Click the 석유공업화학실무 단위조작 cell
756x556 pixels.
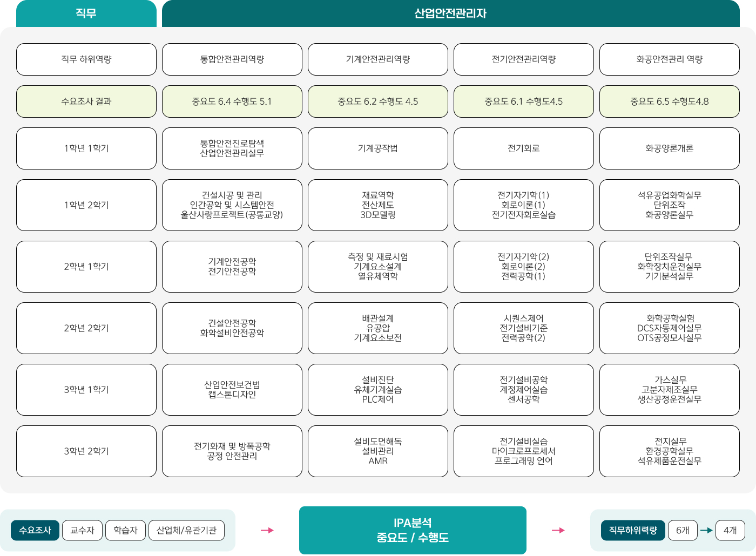click(x=670, y=205)
